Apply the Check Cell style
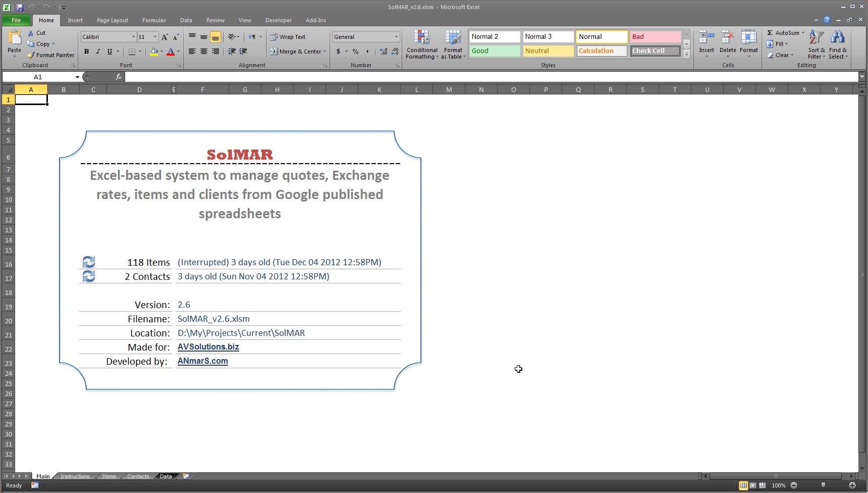This screenshot has width=868, height=493. click(656, 51)
